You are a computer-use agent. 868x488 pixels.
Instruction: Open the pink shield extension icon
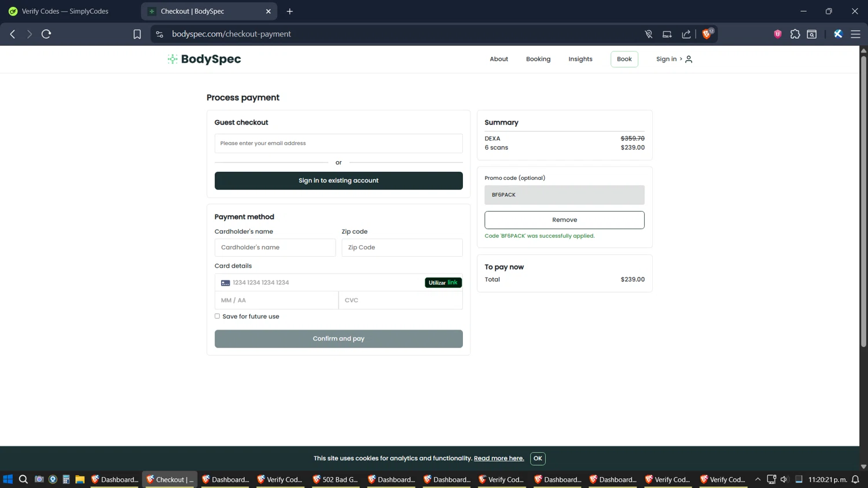tap(778, 34)
